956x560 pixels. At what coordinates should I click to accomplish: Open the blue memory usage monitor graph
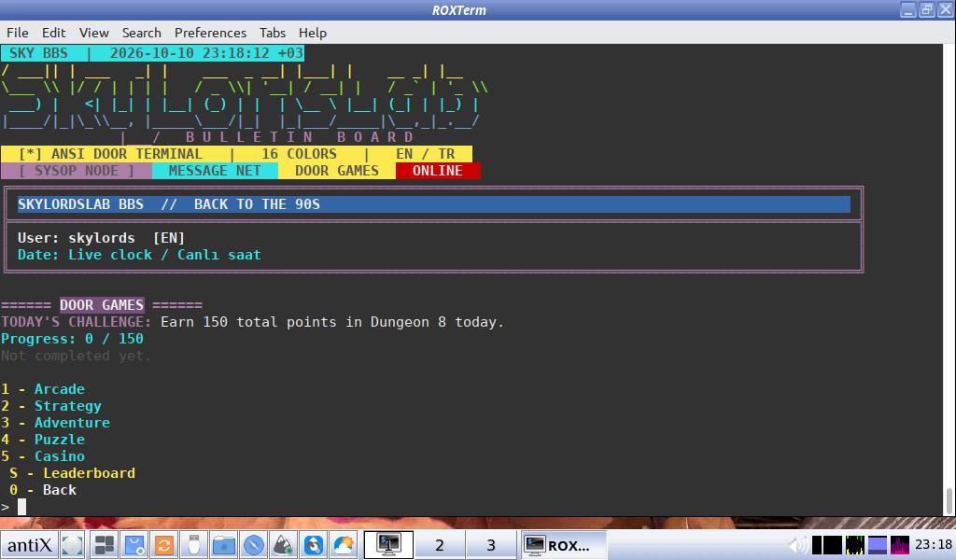tap(878, 545)
